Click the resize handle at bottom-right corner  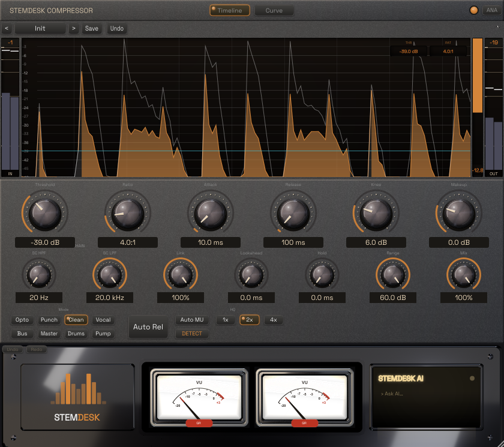[500, 443]
